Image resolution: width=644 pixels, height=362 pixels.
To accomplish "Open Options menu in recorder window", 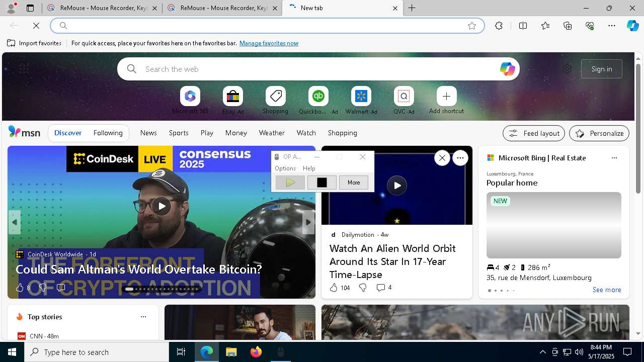I will 285,168.
